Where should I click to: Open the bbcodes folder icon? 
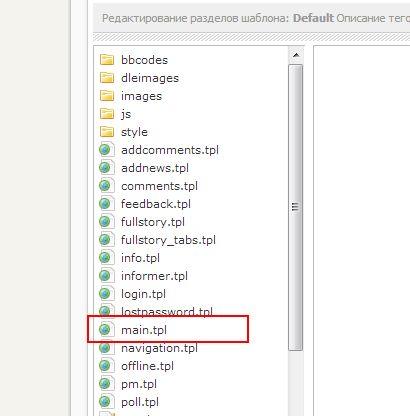[107, 60]
